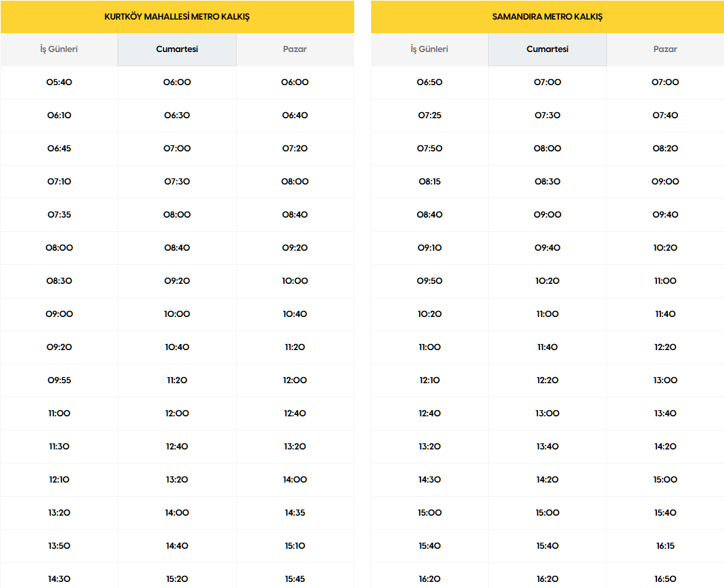
Task: Select the 09:55 departure time
Action: click(59, 381)
